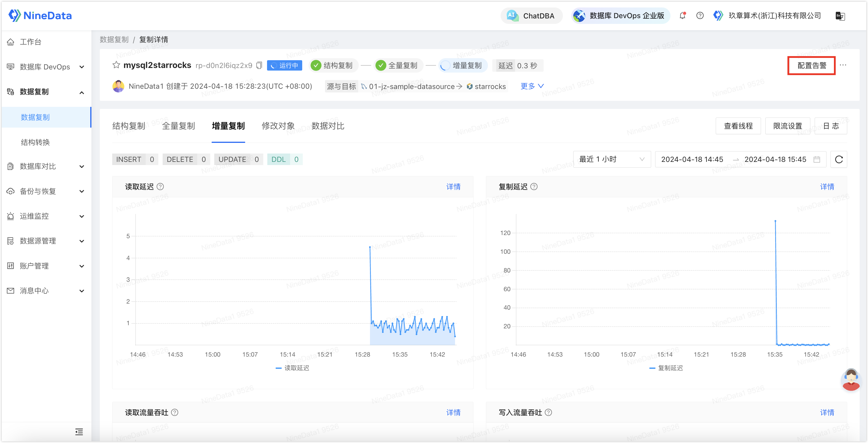Switch to the 全量复制 tab
The width and height of the screenshot is (868, 443).
coord(179,126)
